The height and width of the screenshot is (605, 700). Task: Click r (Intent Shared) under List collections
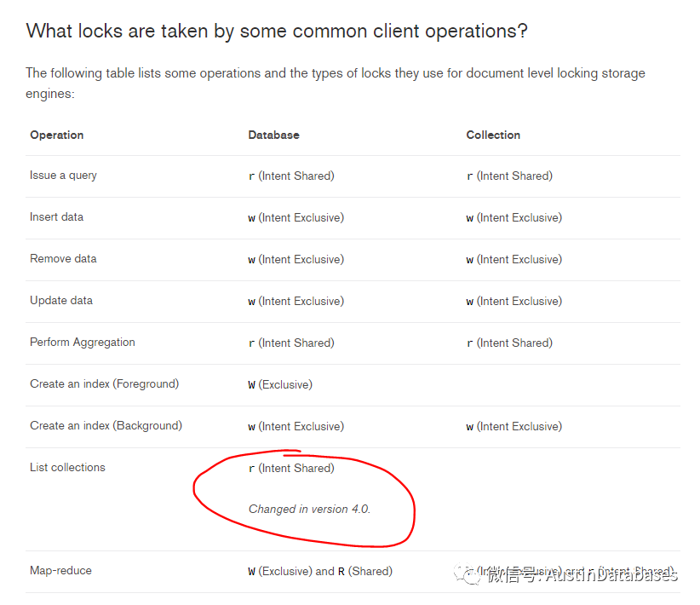tap(291, 468)
